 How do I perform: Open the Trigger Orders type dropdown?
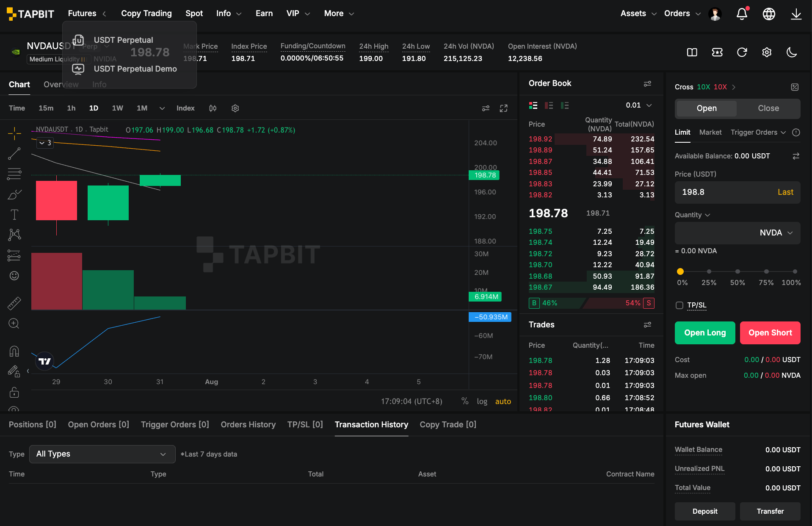click(758, 133)
